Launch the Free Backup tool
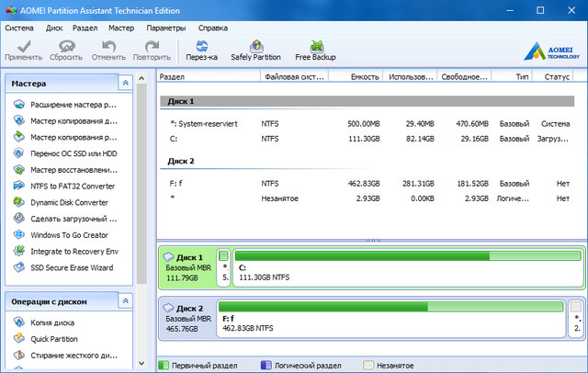 [x=315, y=49]
